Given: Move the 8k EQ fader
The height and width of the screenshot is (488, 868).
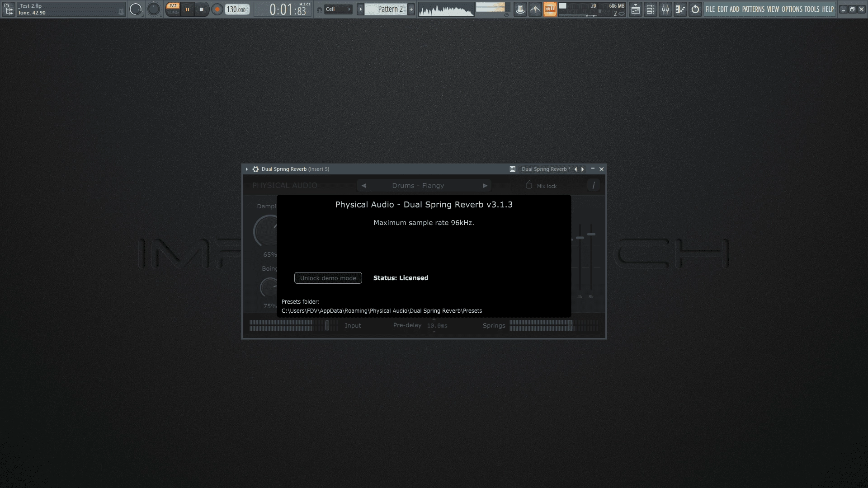Looking at the screenshot, I should (x=591, y=235).
